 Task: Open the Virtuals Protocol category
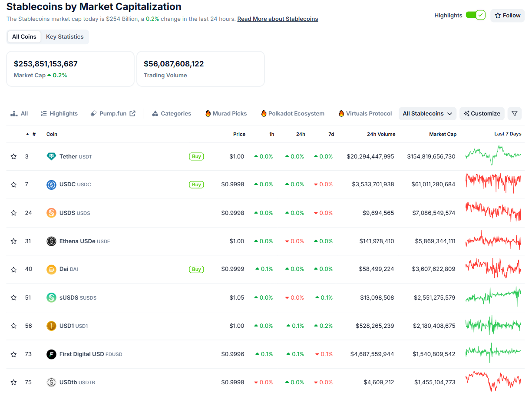coord(365,113)
